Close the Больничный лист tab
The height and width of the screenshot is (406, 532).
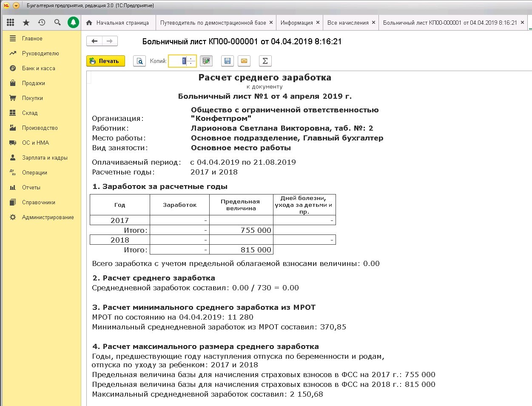coord(522,23)
